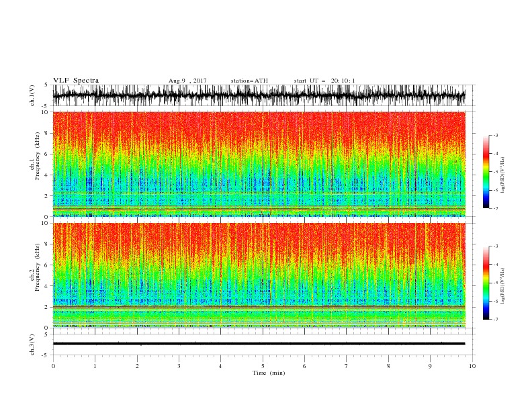Click the time-axis tick label "9"
The width and height of the screenshot is (532, 411).
pyautogui.click(x=430, y=366)
